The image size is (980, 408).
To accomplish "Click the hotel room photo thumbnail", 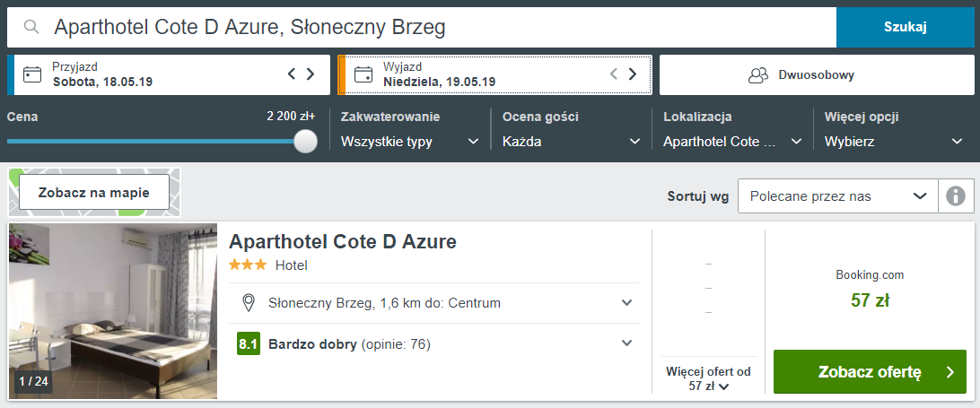I will click(x=112, y=311).
